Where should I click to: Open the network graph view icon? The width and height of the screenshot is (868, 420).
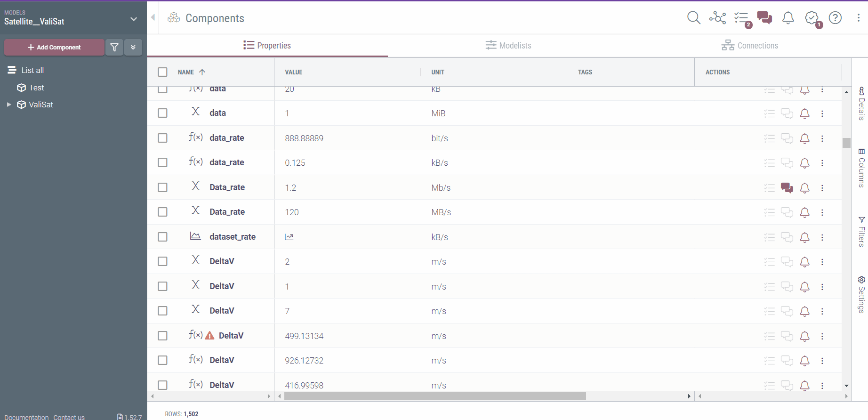click(717, 18)
